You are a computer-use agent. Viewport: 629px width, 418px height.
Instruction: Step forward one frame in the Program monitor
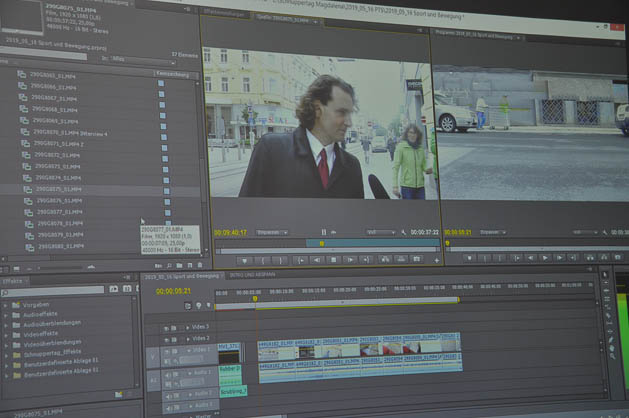coord(560,258)
